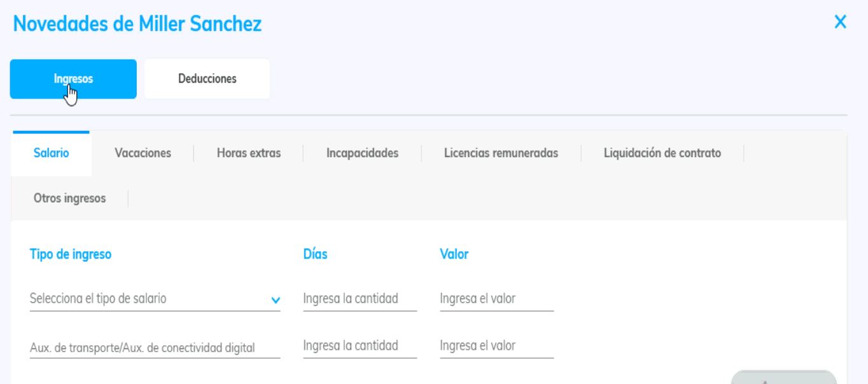Open the Liquidación de contrato tab
This screenshot has height=384, width=868.
[662, 153]
